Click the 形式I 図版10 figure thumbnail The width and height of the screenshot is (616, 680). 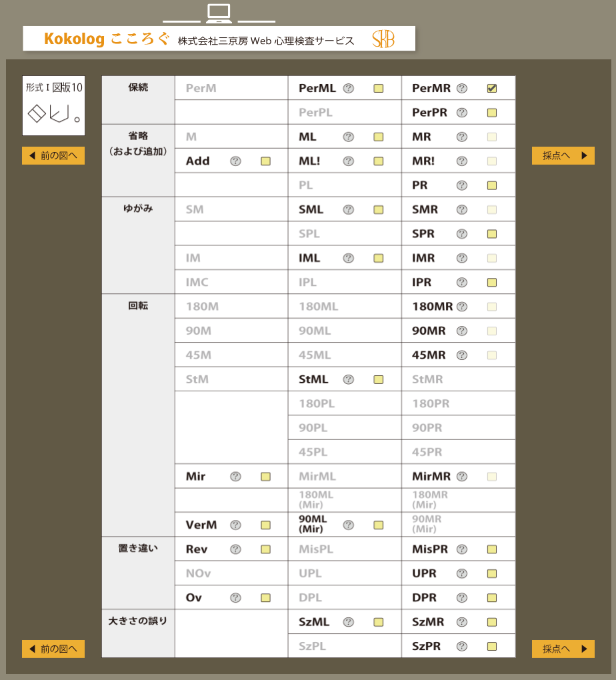point(54,105)
